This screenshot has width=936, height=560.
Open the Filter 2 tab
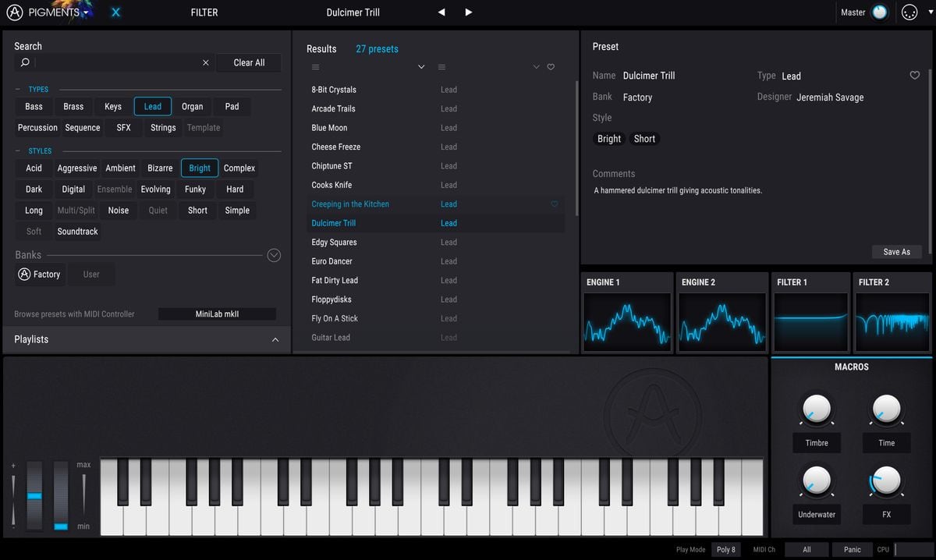pyautogui.click(x=892, y=313)
